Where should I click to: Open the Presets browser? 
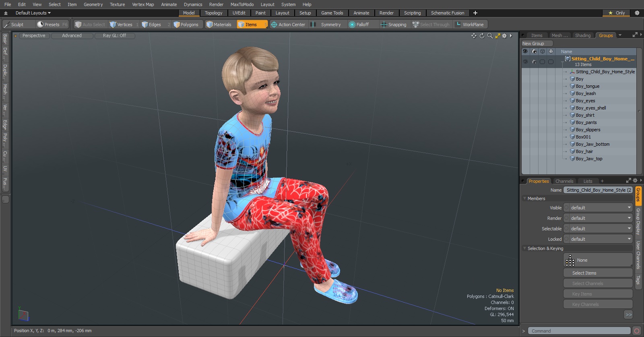[52, 25]
